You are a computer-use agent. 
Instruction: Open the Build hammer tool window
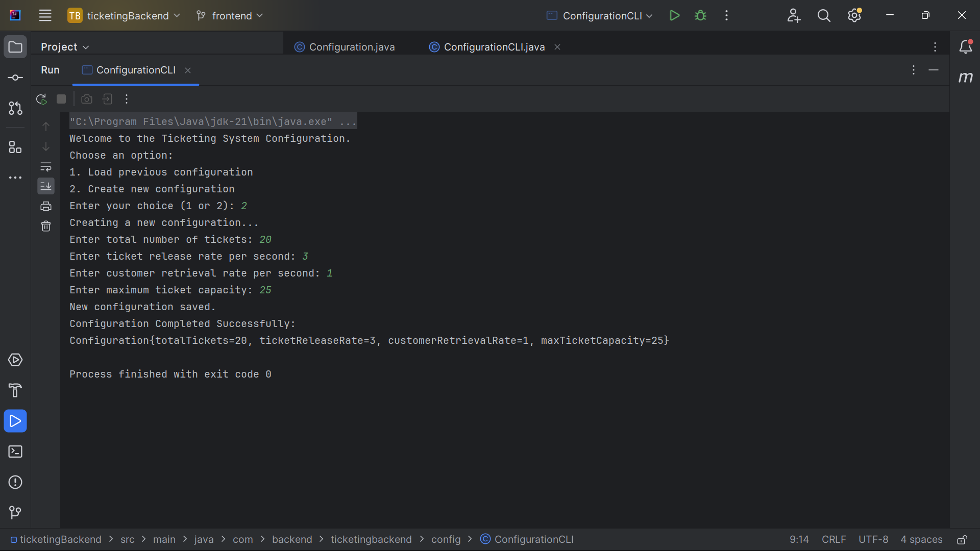click(15, 390)
